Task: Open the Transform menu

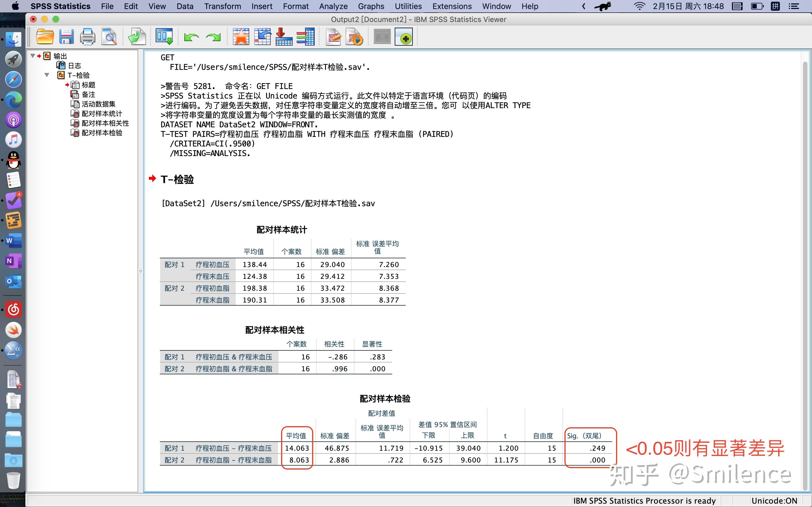Action: click(x=222, y=6)
